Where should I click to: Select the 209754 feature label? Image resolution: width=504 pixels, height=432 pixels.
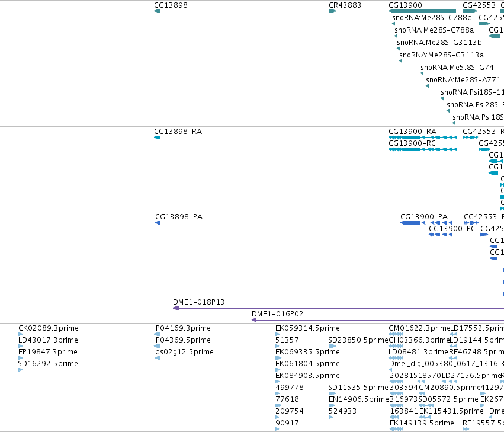click(x=290, y=411)
